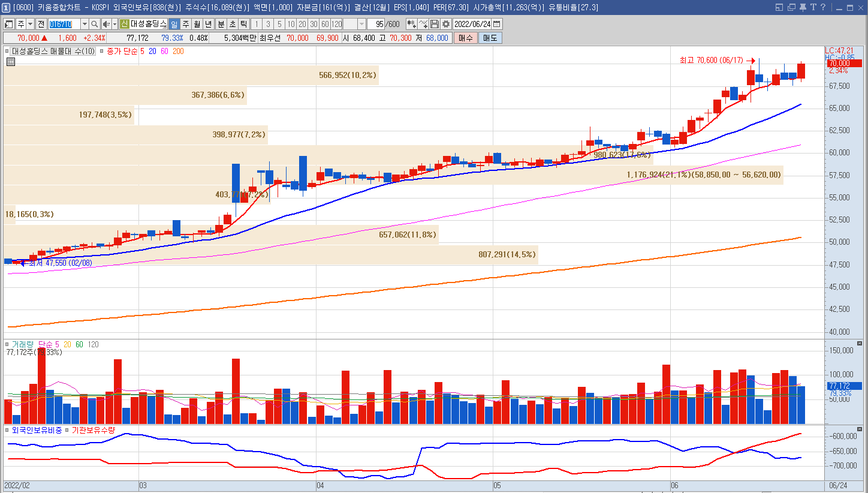Select interval 3 button
The image size is (868, 493).
[x=267, y=24]
